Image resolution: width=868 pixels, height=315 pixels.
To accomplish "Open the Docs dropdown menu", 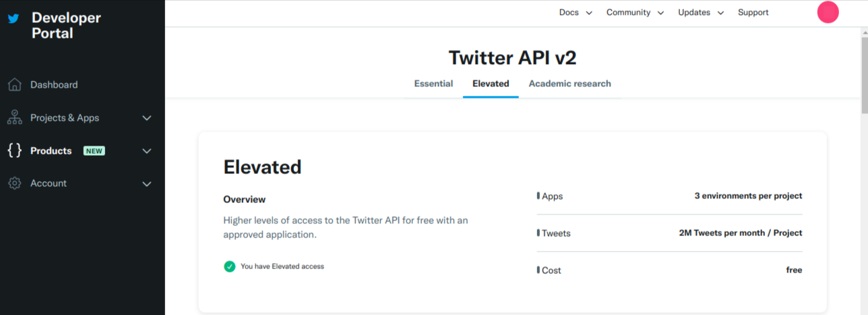I will click(x=576, y=13).
